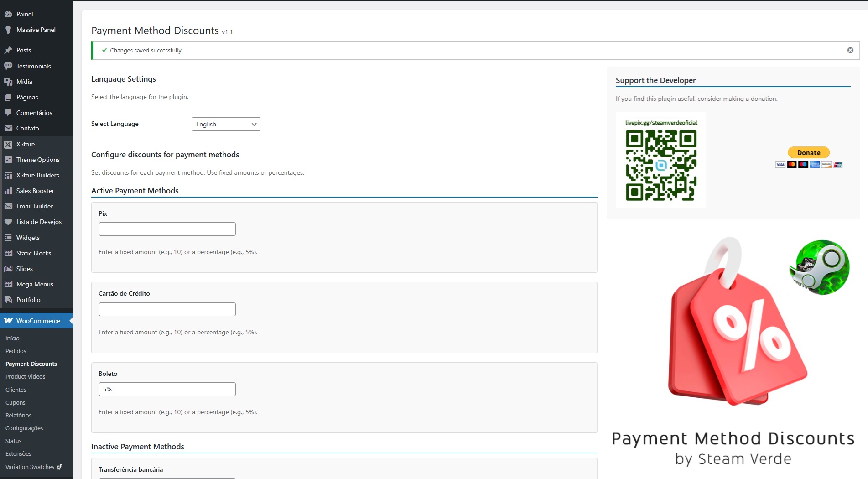
Task: Click the Páginas pages icon
Action: click(8, 97)
